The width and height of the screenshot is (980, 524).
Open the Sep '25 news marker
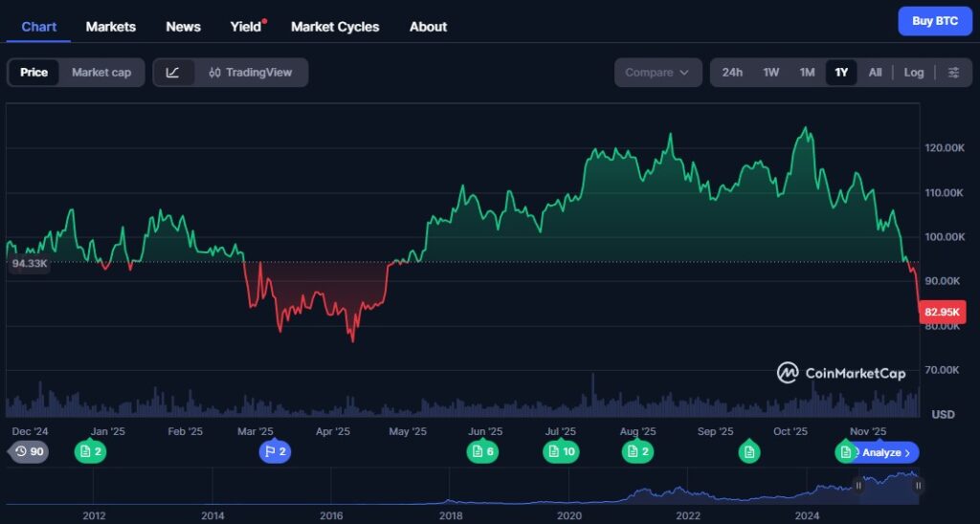[x=748, y=451]
